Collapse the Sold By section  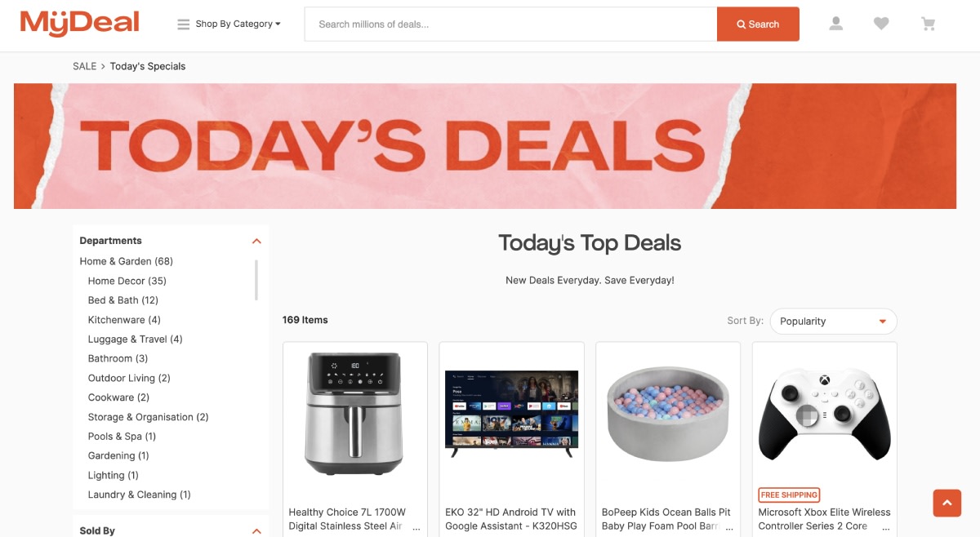(256, 530)
